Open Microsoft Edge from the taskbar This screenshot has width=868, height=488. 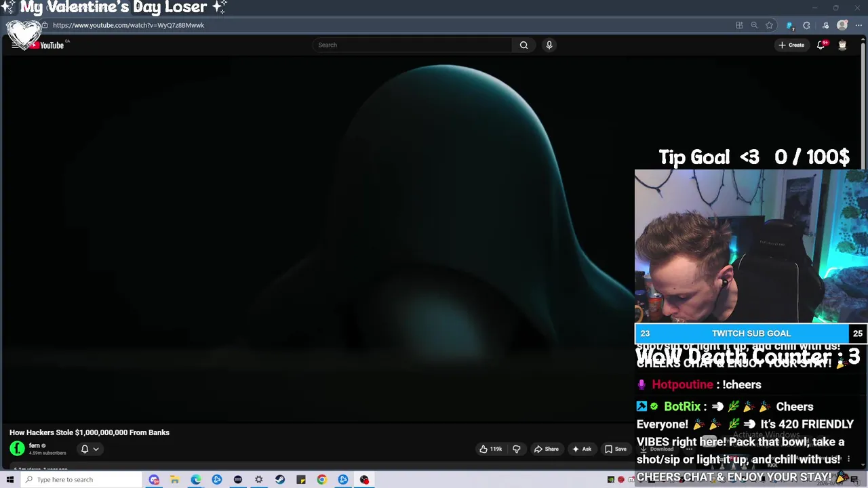point(195,479)
